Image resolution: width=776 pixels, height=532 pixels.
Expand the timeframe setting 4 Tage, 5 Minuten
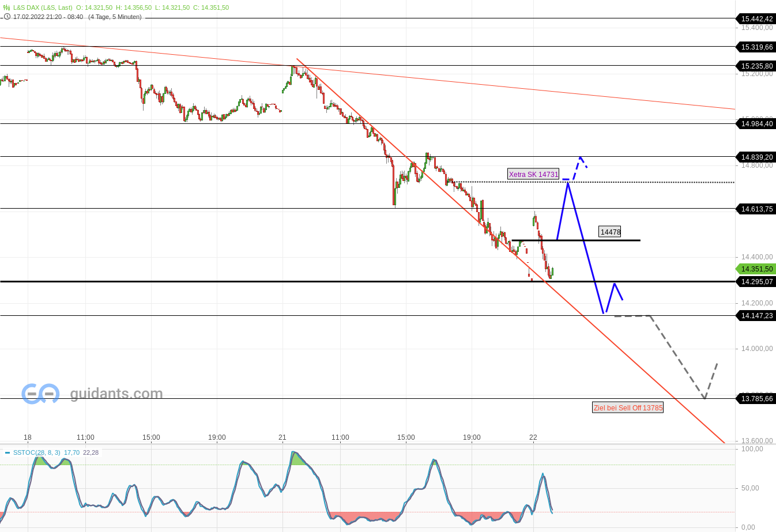115,17
